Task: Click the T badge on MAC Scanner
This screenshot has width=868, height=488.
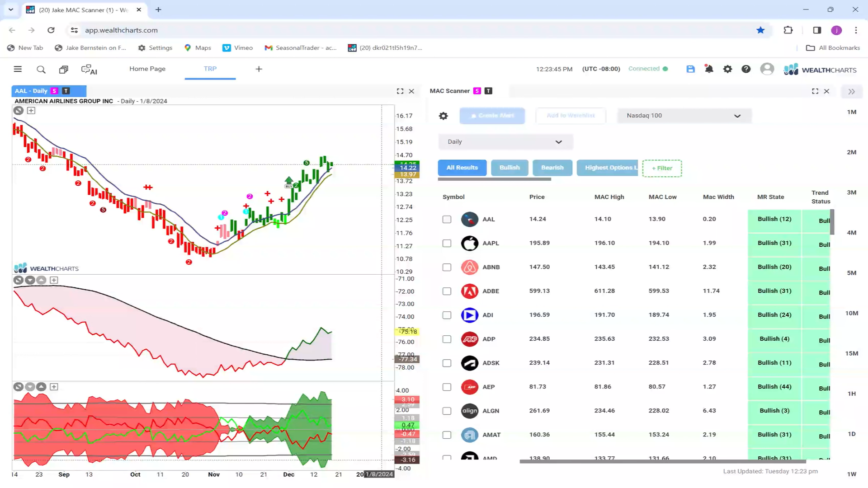Action: pos(488,91)
